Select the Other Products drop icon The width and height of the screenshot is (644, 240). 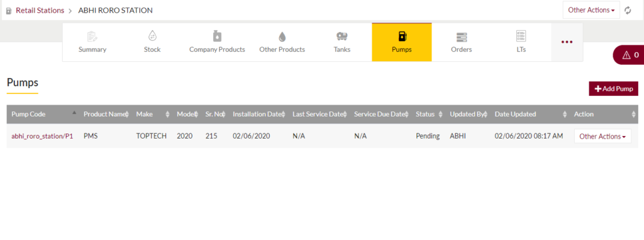pyautogui.click(x=282, y=37)
